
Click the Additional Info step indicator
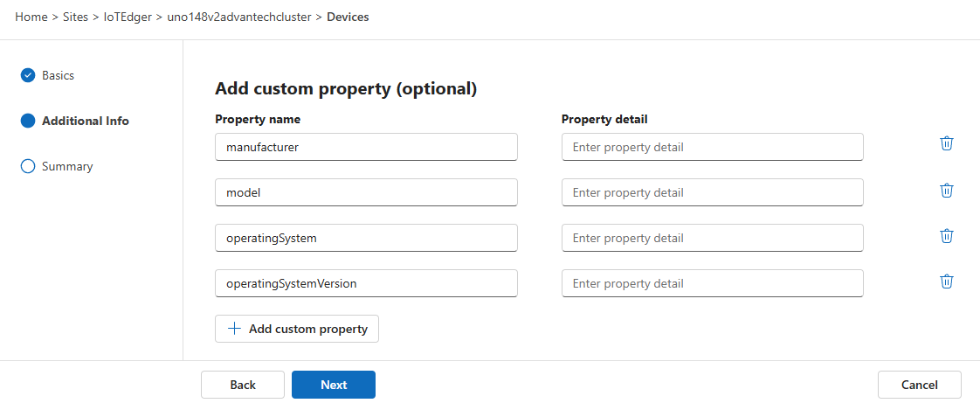tap(28, 121)
